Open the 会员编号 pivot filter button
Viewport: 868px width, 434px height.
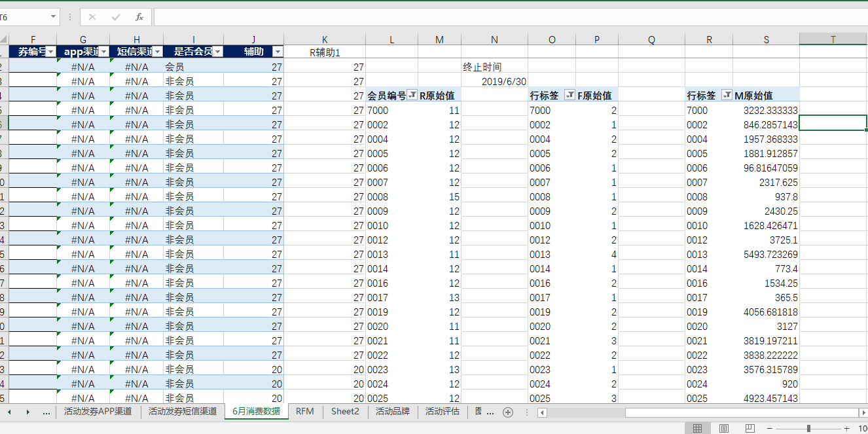pos(412,96)
